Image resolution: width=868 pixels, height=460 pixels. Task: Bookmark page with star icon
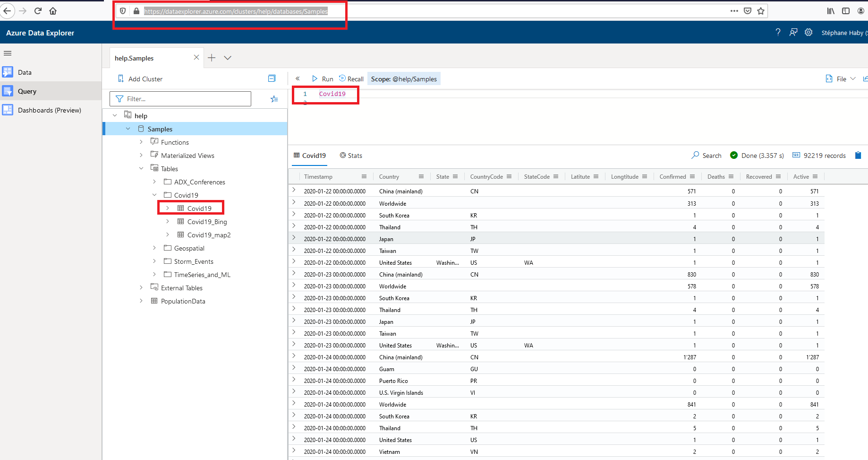point(761,11)
